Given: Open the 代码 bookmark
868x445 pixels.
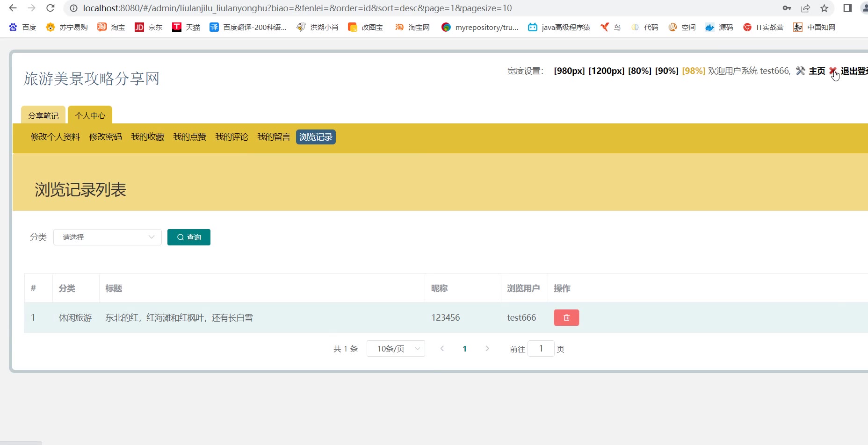Looking at the screenshot, I should [644, 27].
